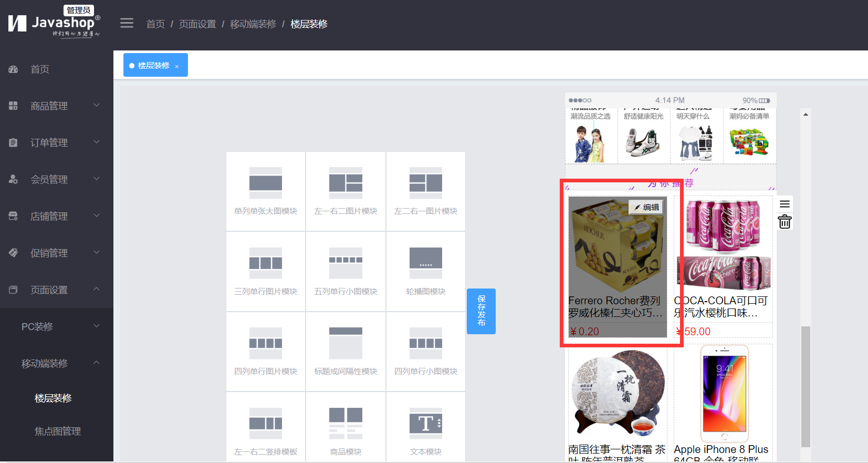Select the 四列单行图片模块 layout icon
The width and height of the screenshot is (868, 463).
(x=266, y=343)
